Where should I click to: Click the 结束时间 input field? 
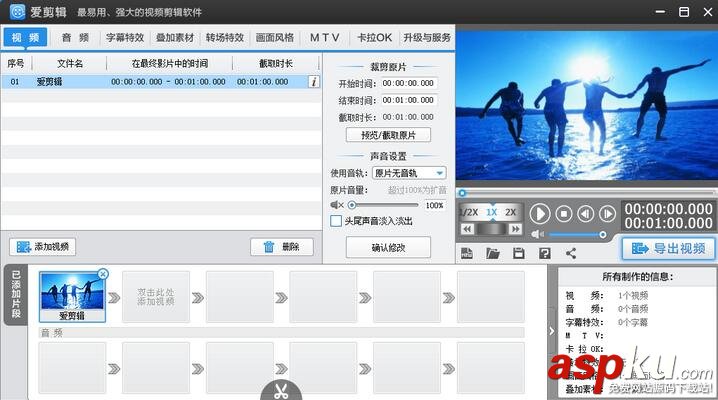click(x=408, y=100)
